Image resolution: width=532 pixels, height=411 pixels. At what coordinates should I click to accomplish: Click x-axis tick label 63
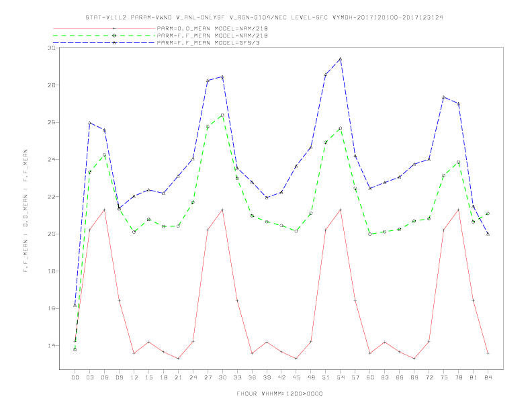(385, 377)
